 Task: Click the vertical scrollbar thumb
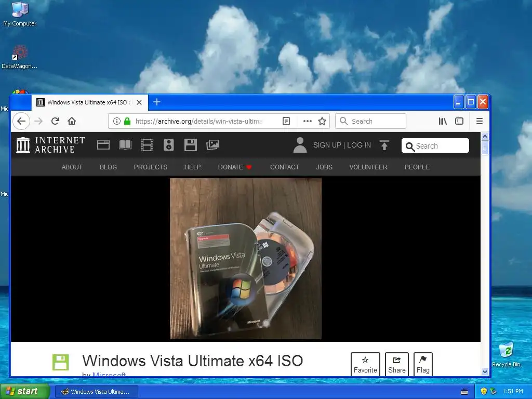[485, 148]
